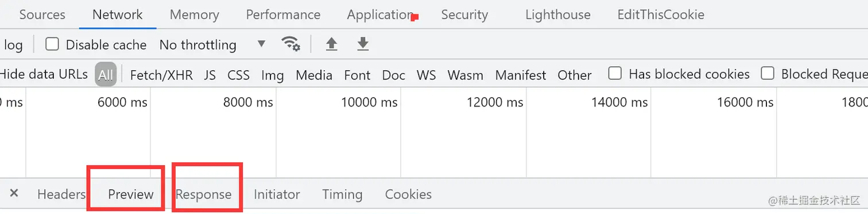Open the Lighthouse tab
Image resolution: width=868 pixels, height=214 pixels.
558,14
